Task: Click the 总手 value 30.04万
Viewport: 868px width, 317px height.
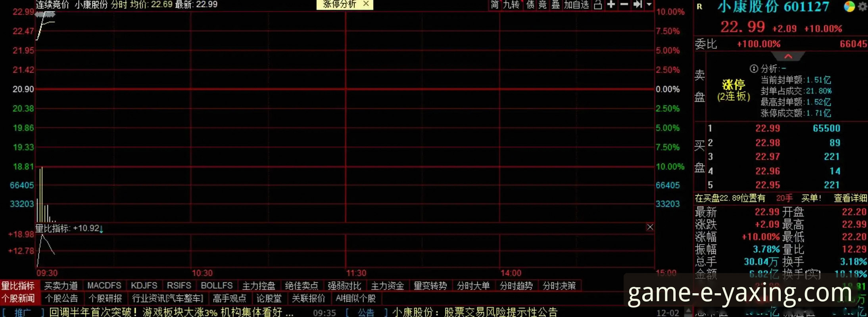Action: click(761, 262)
